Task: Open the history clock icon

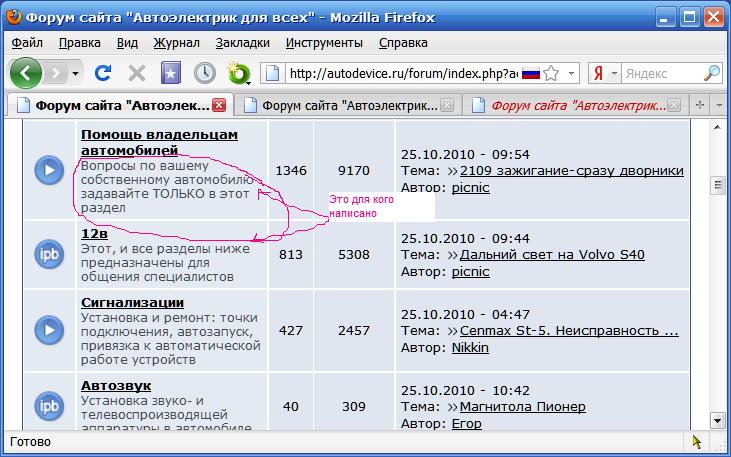Action: (x=205, y=73)
